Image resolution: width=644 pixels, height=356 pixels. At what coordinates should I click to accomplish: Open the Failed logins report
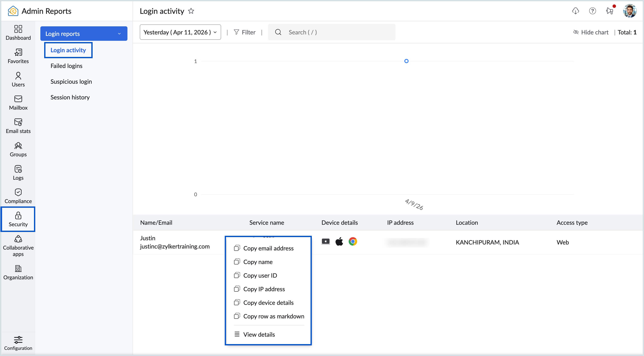[66, 66]
